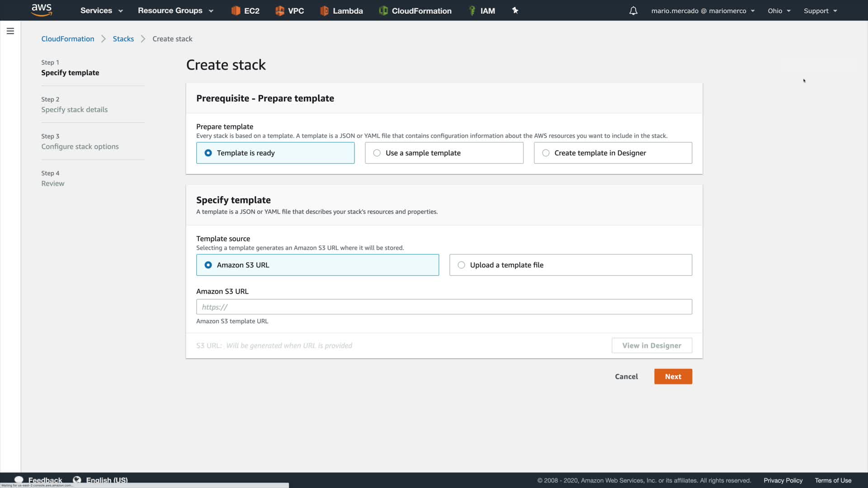Select Use a sample template option
This screenshot has width=868, height=488.
click(x=443, y=153)
